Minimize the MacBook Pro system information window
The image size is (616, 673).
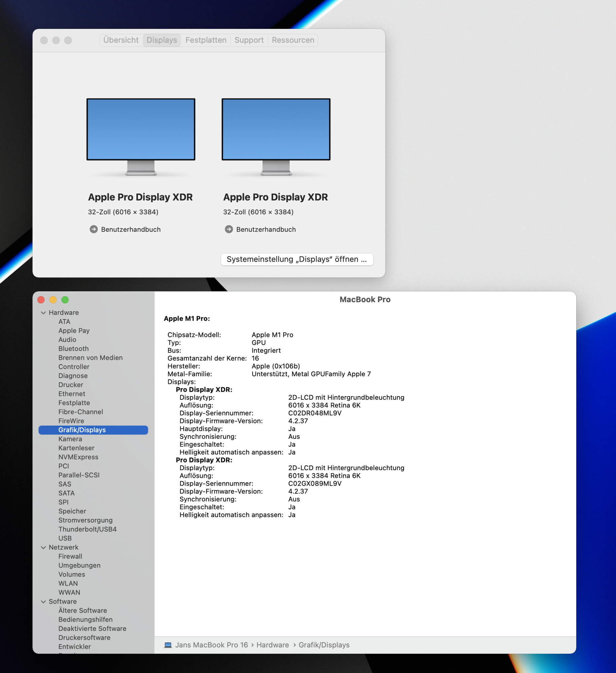[x=53, y=300]
